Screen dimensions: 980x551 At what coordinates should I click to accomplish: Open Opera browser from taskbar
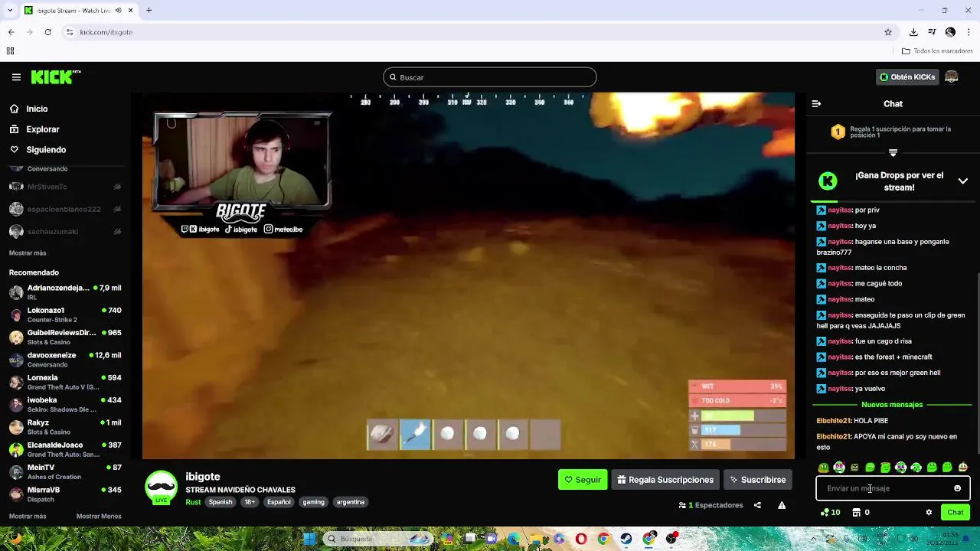pyautogui.click(x=581, y=539)
